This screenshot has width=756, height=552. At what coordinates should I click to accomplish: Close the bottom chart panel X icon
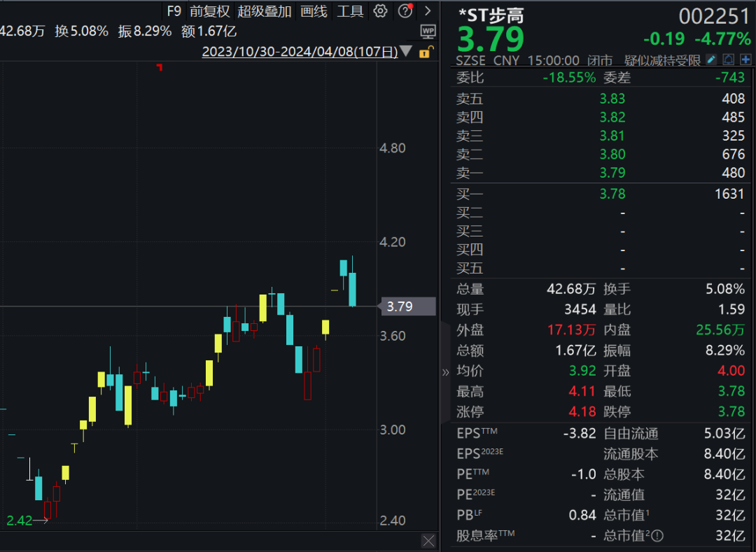point(428,540)
